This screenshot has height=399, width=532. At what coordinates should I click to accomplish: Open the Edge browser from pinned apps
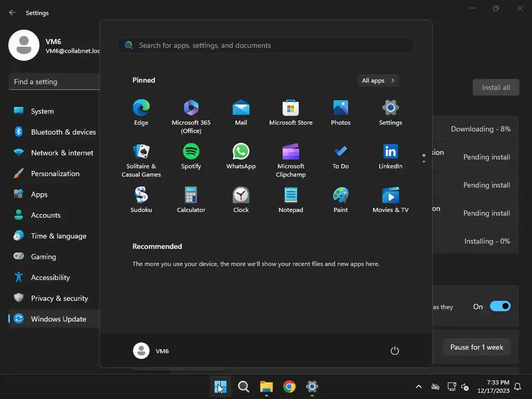[x=141, y=113]
